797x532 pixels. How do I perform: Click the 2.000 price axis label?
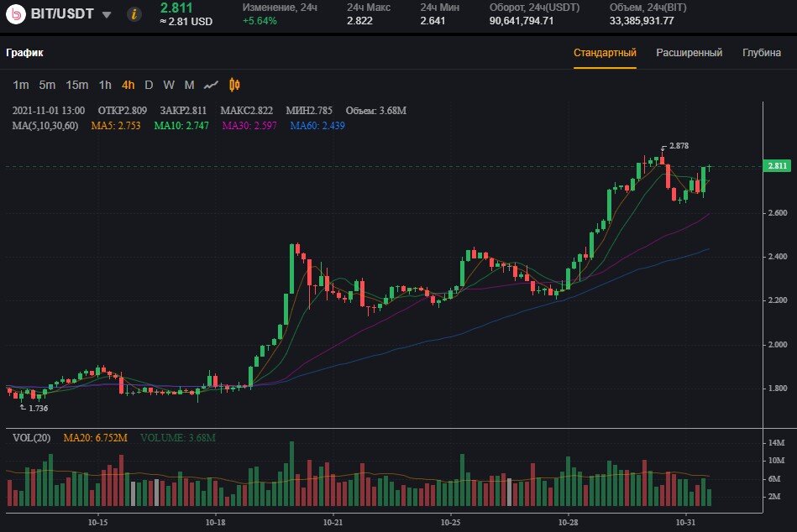point(778,345)
